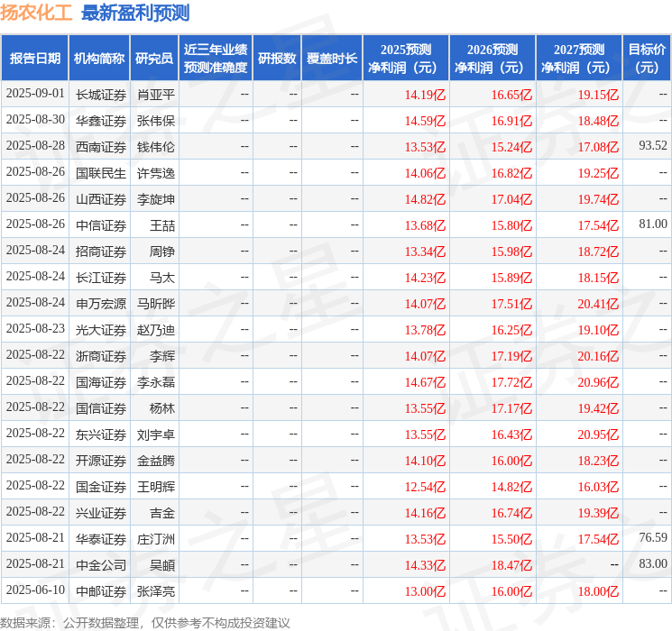This screenshot has height=631, width=672.
Task: Click the 2025-09-01 report date
Action: coord(35,94)
